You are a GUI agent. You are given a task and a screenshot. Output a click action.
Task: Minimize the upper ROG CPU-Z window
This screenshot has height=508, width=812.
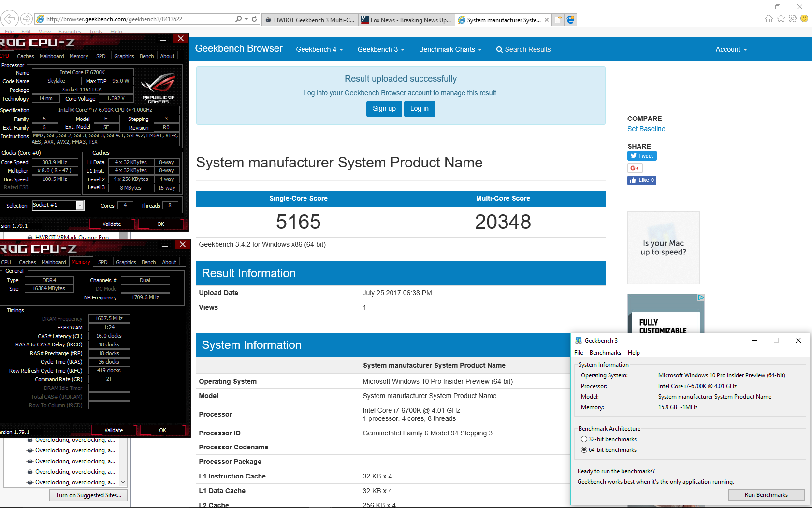(163, 40)
